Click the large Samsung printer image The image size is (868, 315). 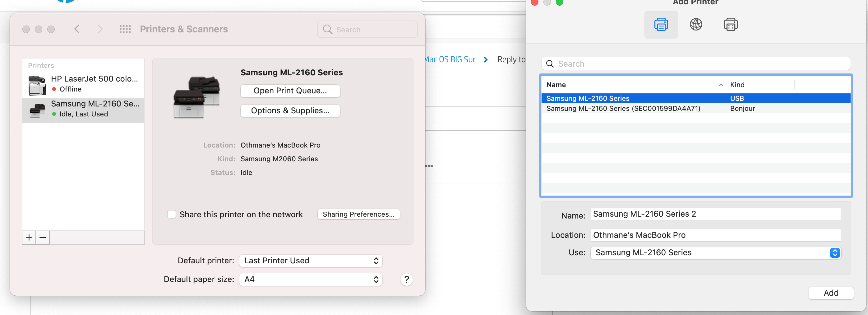(x=196, y=97)
